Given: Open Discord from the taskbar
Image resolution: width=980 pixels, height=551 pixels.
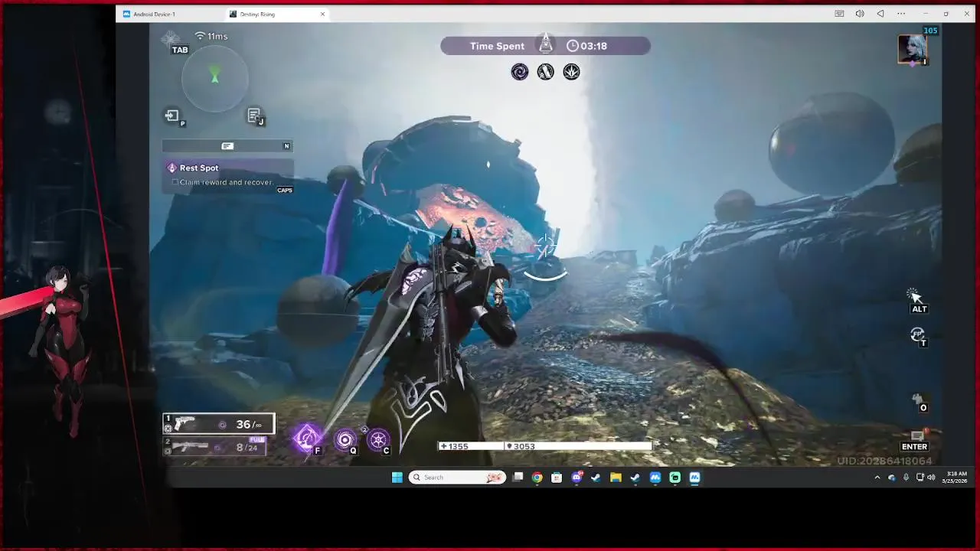Looking at the screenshot, I should 577,478.
